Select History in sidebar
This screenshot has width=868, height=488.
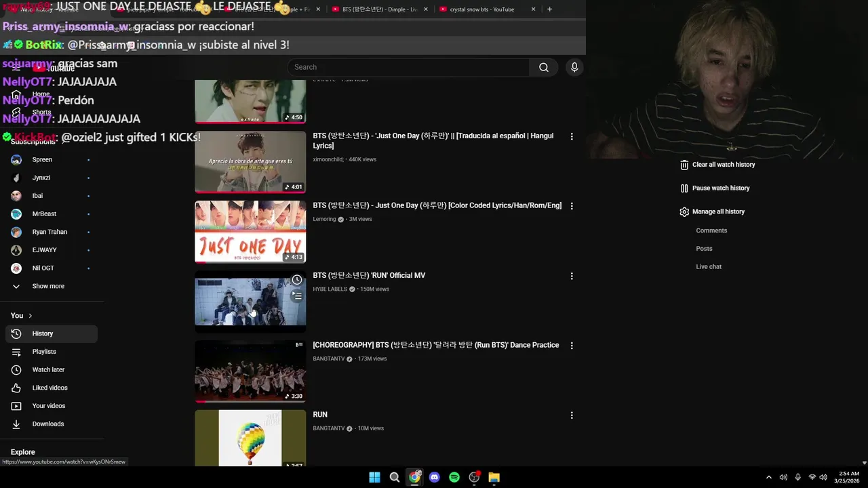(52, 333)
